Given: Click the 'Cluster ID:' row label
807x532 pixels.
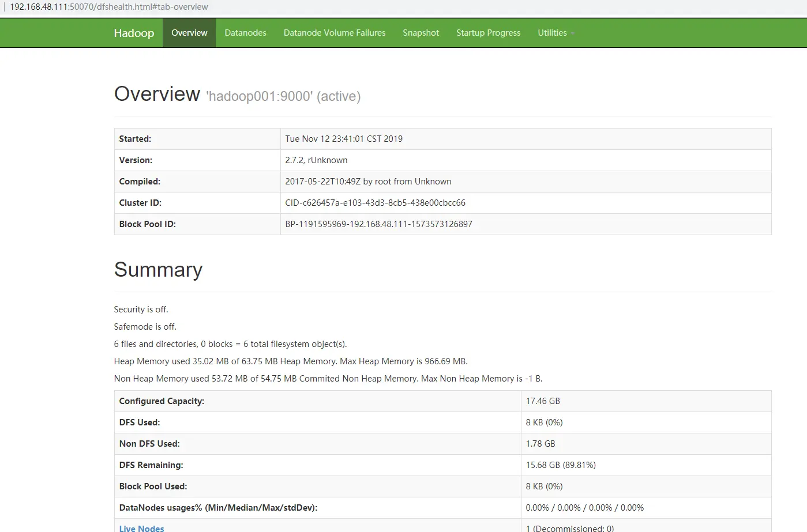Looking at the screenshot, I should click(140, 203).
